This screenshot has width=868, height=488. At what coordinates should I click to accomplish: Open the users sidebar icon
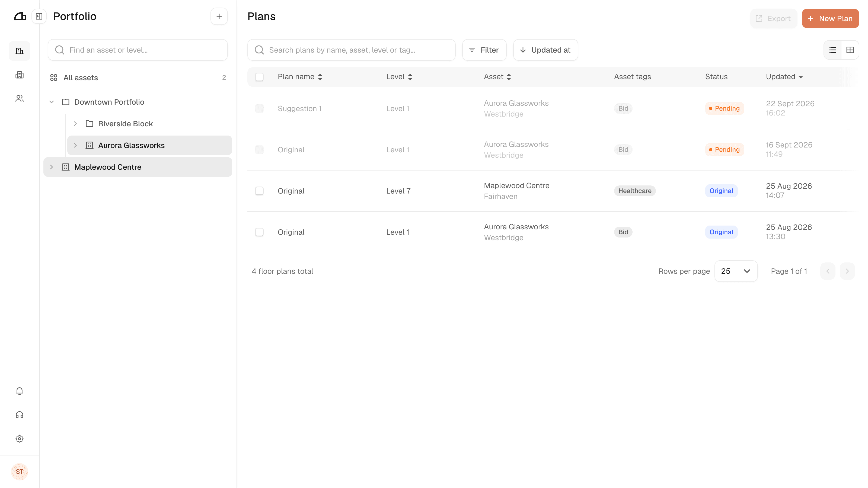tap(20, 99)
